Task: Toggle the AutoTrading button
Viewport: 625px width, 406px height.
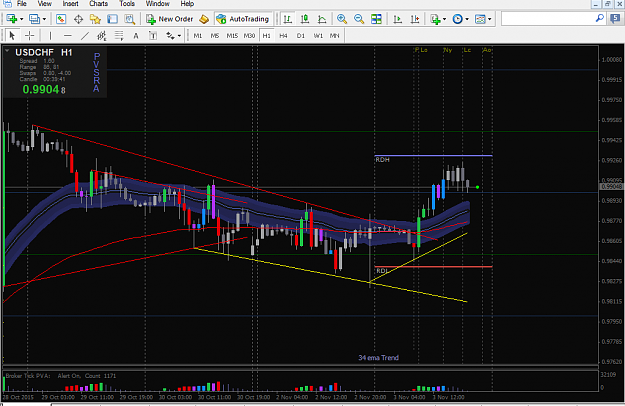Action: tap(243, 19)
